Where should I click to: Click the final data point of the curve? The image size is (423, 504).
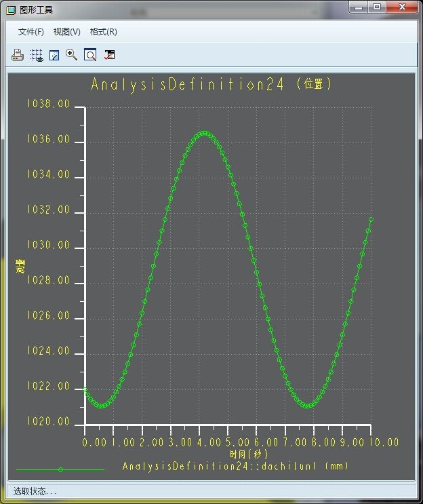[x=371, y=220]
